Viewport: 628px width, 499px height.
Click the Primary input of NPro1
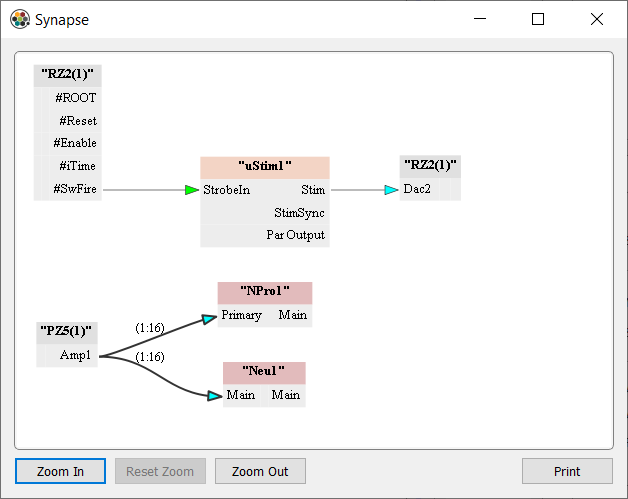[x=242, y=315]
